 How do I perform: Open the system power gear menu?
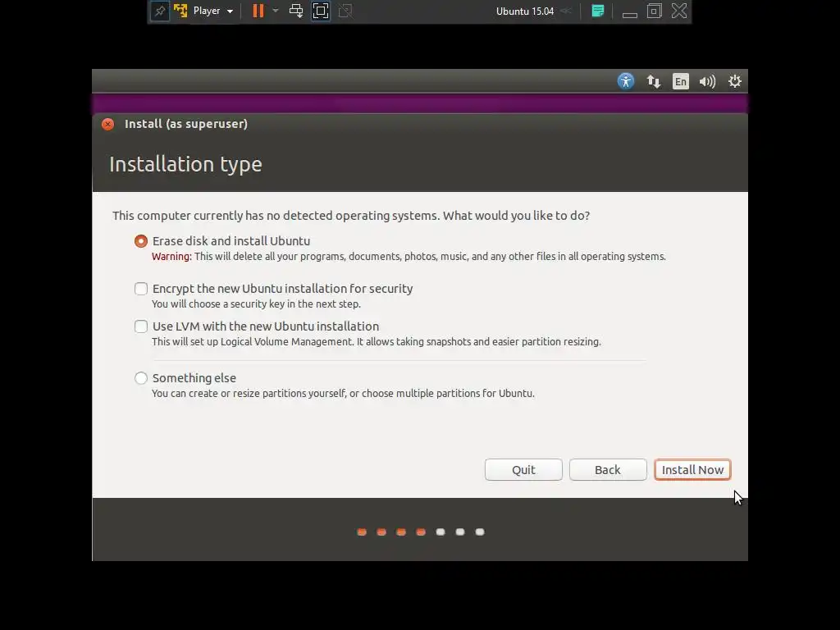point(734,81)
